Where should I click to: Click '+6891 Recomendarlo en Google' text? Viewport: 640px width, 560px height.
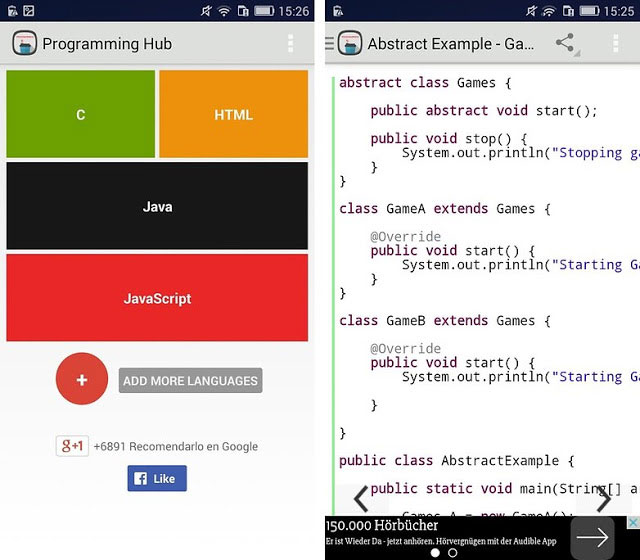pos(176,447)
